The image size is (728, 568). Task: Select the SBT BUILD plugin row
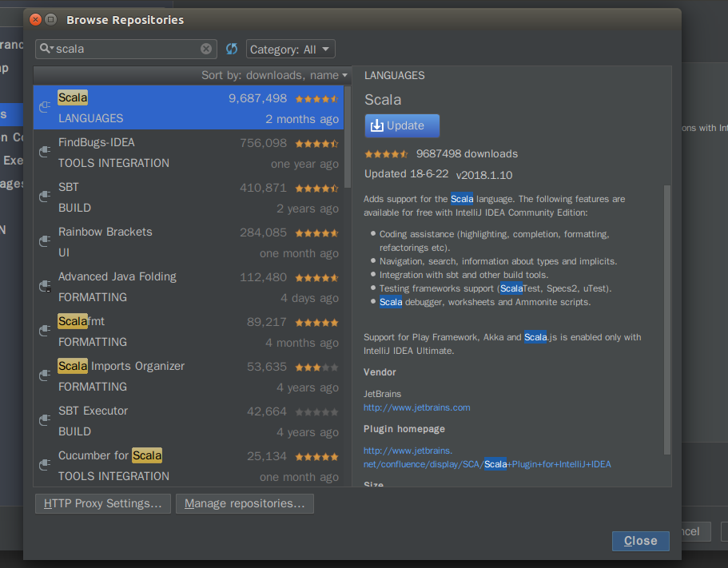point(189,197)
